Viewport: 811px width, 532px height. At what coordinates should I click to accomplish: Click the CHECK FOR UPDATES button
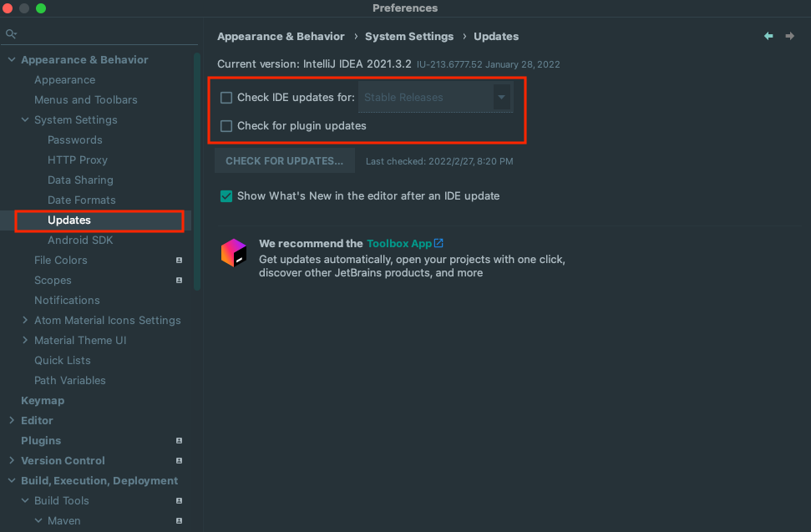[x=285, y=161]
